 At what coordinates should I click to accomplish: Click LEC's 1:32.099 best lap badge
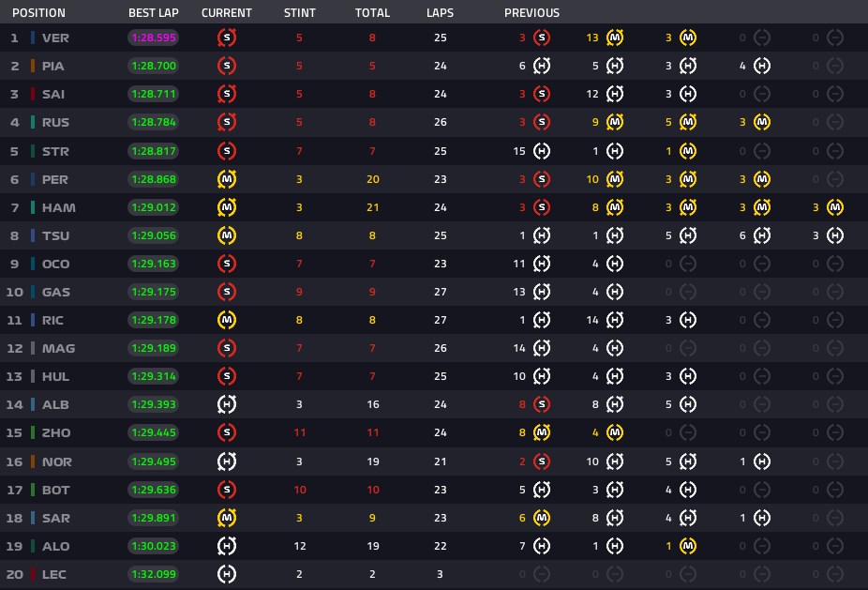[154, 574]
